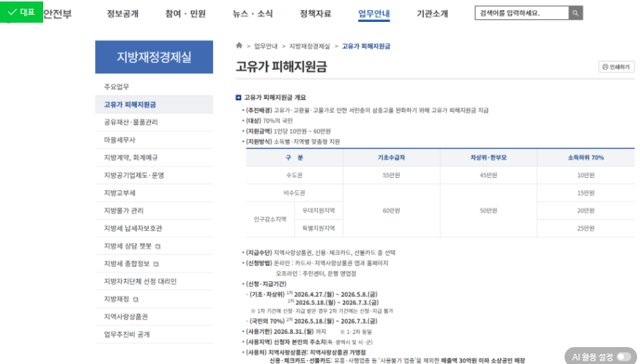This screenshot has width=640, height=364.
Task: Open the 정책자료 menu
Action: coord(316,14)
